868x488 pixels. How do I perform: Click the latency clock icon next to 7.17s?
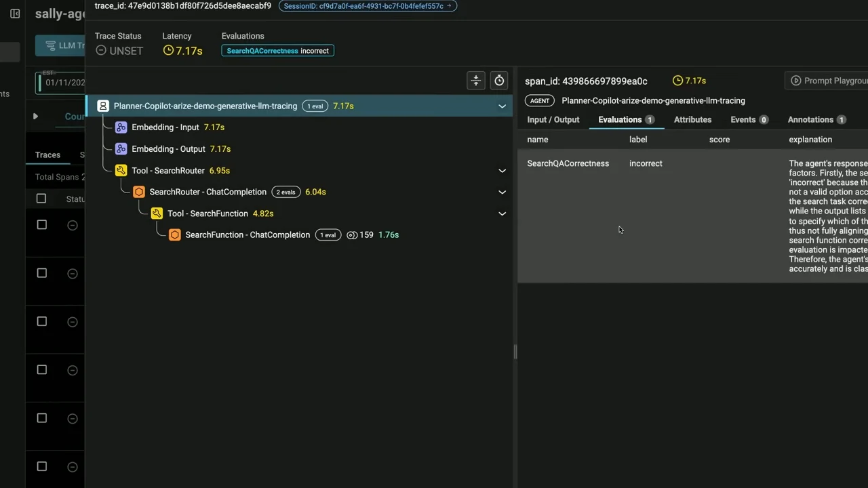point(168,51)
